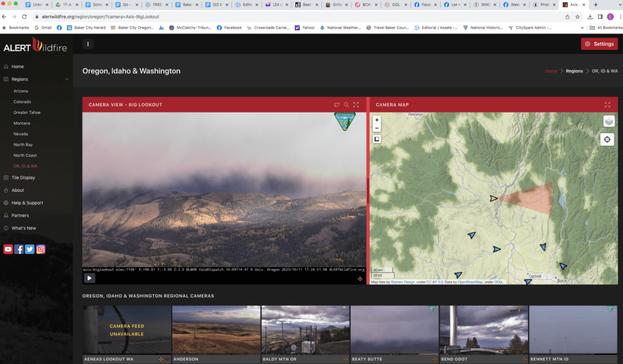
Task: Toggle the browser side panel icon
Action: [600, 16]
